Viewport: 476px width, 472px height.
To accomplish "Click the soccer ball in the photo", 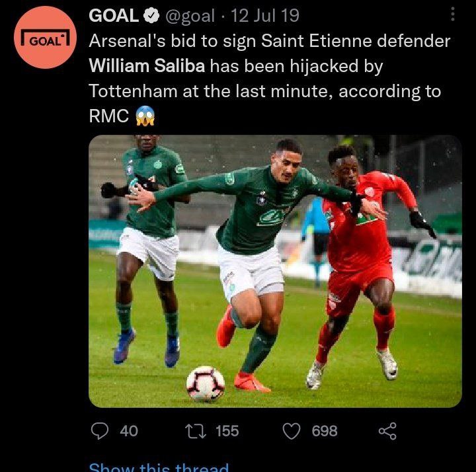I will tap(204, 383).
